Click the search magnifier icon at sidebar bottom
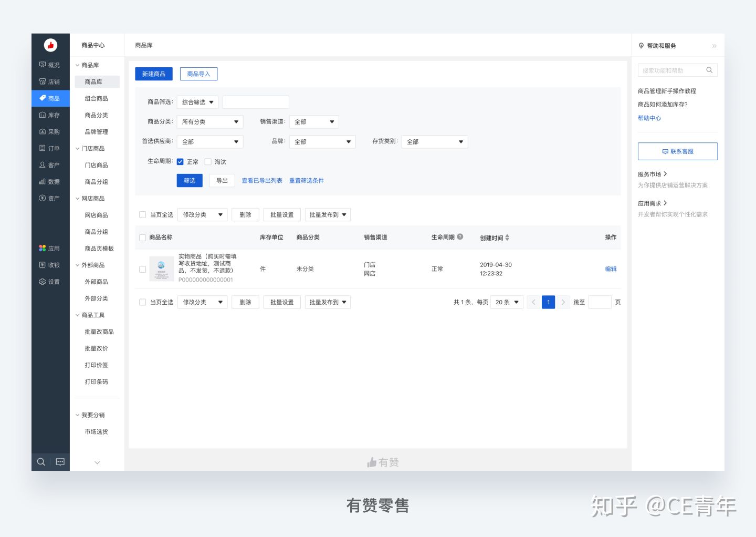756x537 pixels. [x=41, y=462]
